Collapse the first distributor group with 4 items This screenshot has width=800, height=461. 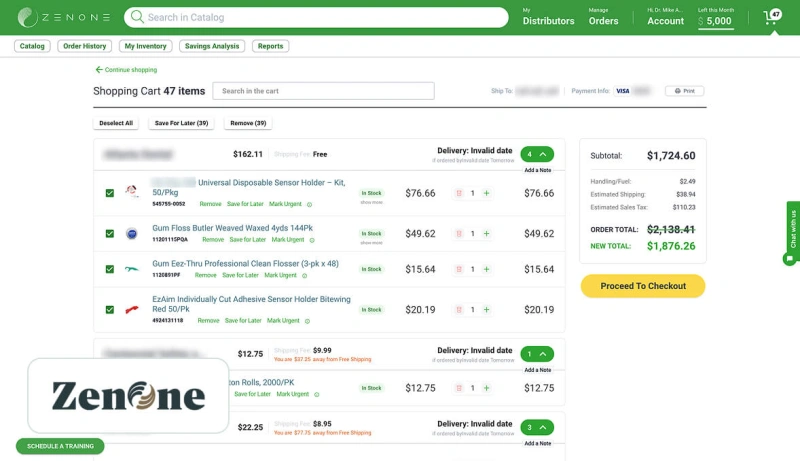pos(537,154)
